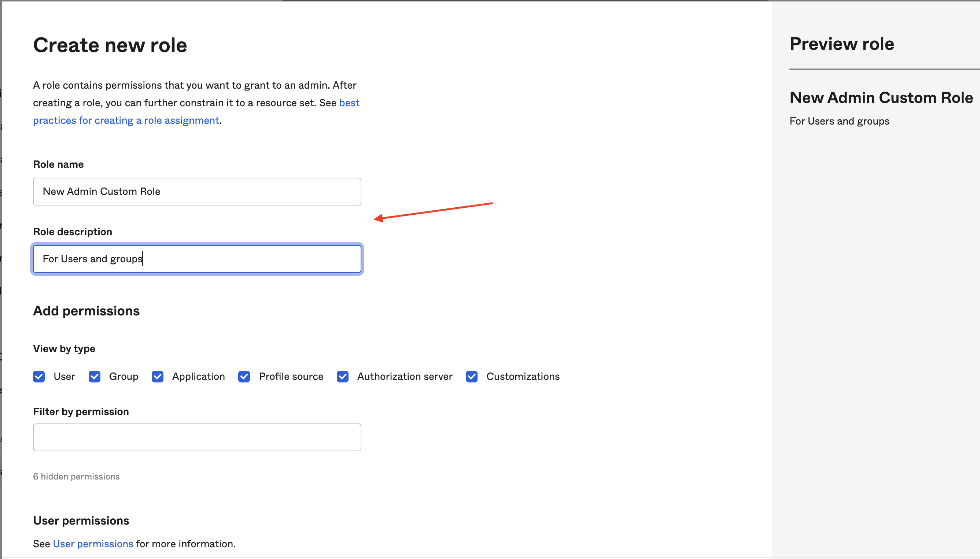
Task: Disable the Authorization server checkbox
Action: [x=343, y=377]
